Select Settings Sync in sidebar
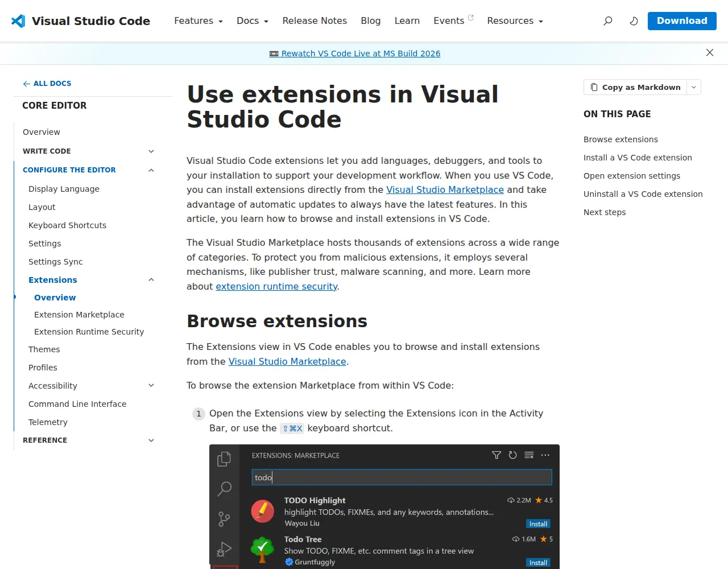Viewport: 728px width, 569px height. click(56, 262)
